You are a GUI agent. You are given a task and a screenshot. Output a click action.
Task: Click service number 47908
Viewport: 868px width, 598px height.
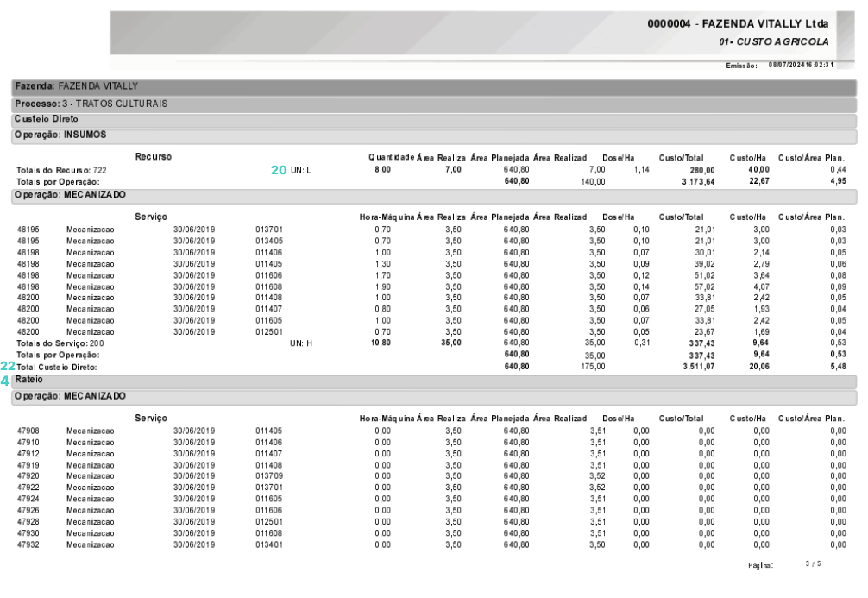click(28, 431)
